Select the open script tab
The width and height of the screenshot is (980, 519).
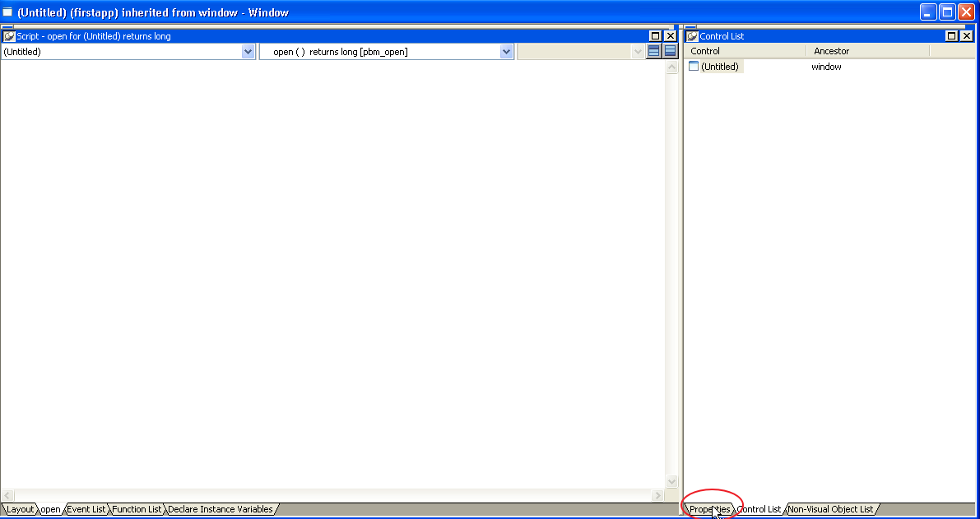tap(49, 509)
